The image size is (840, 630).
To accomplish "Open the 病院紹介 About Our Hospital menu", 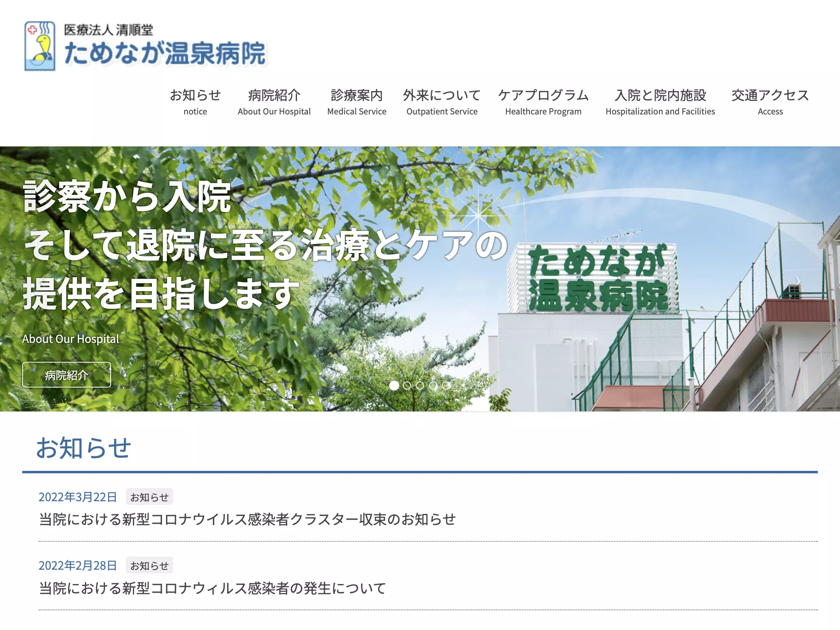I will pos(274,102).
